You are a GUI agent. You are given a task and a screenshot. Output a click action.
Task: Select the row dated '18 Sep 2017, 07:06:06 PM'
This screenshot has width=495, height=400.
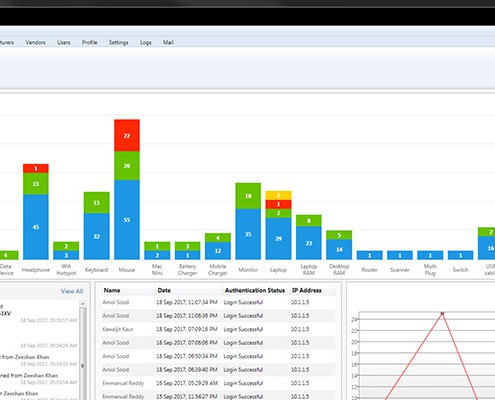pyautogui.click(x=218, y=343)
